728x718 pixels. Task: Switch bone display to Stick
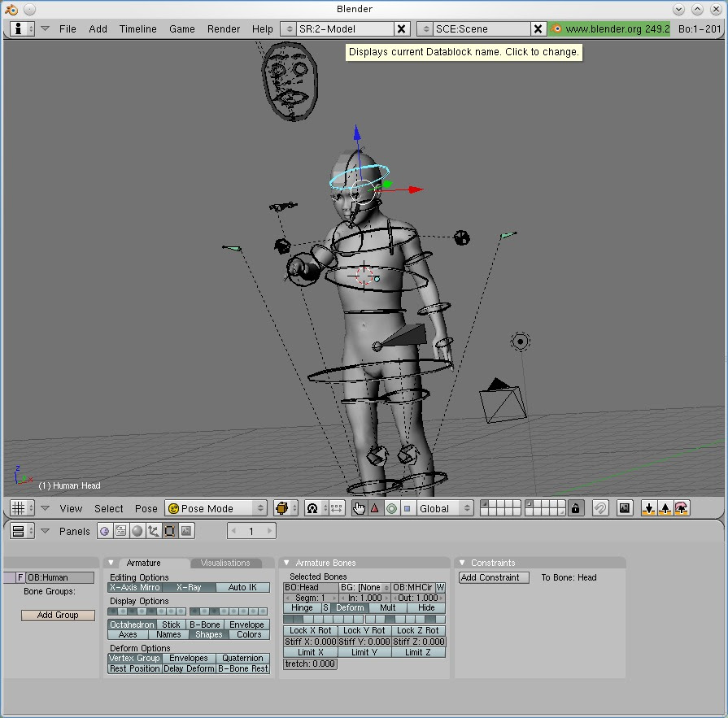tap(171, 624)
